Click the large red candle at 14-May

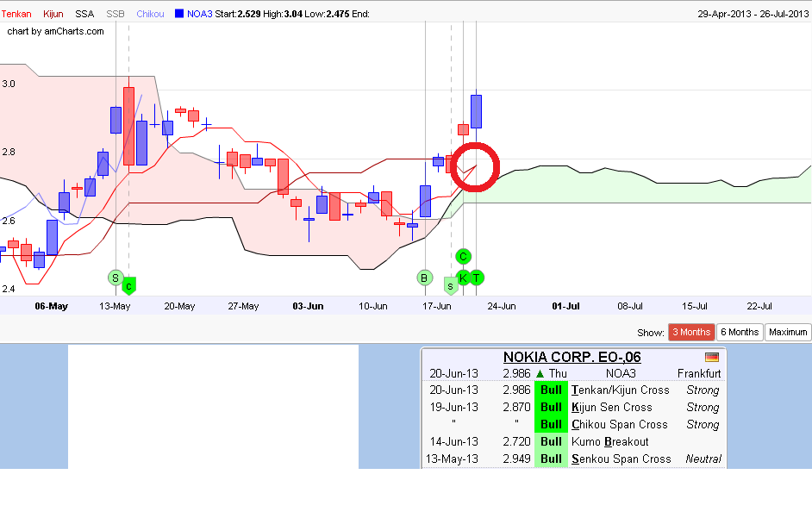click(x=129, y=126)
